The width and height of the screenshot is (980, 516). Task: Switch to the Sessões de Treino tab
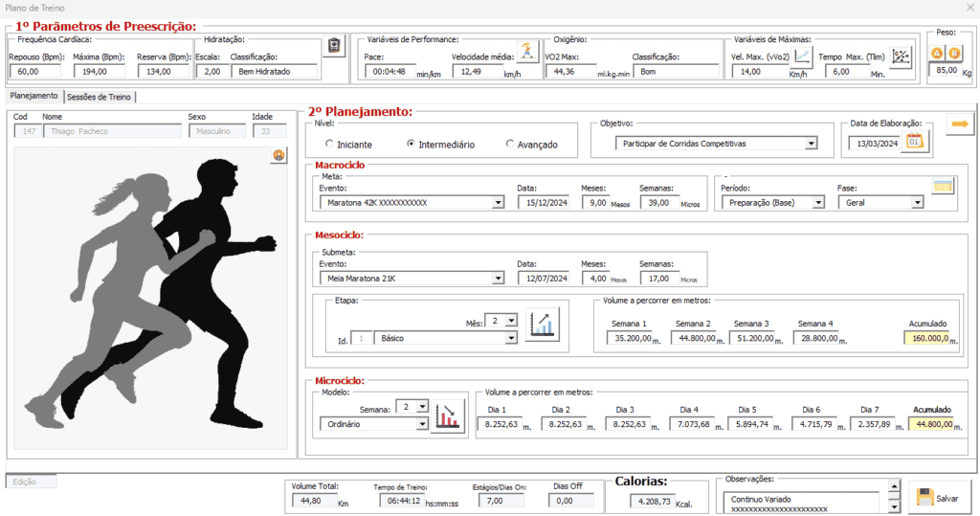coord(99,97)
